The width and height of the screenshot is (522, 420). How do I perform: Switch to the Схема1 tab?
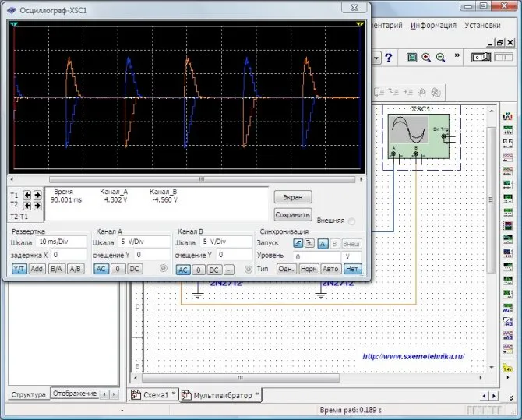coord(153,395)
